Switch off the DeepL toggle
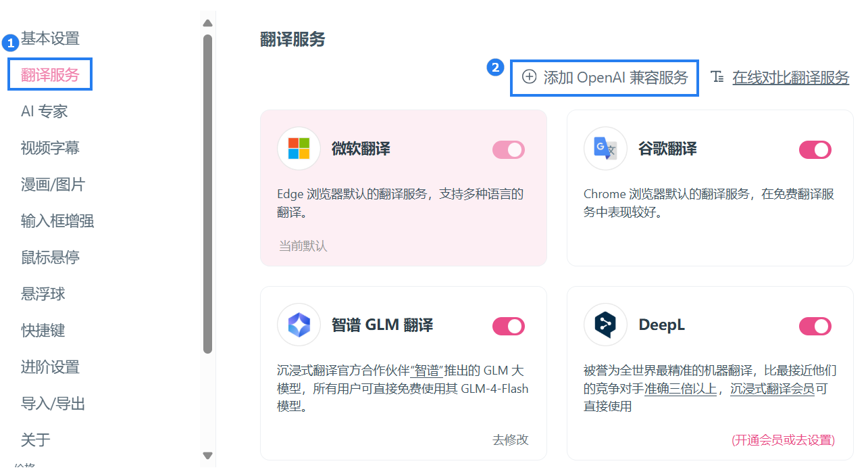 [x=815, y=327]
